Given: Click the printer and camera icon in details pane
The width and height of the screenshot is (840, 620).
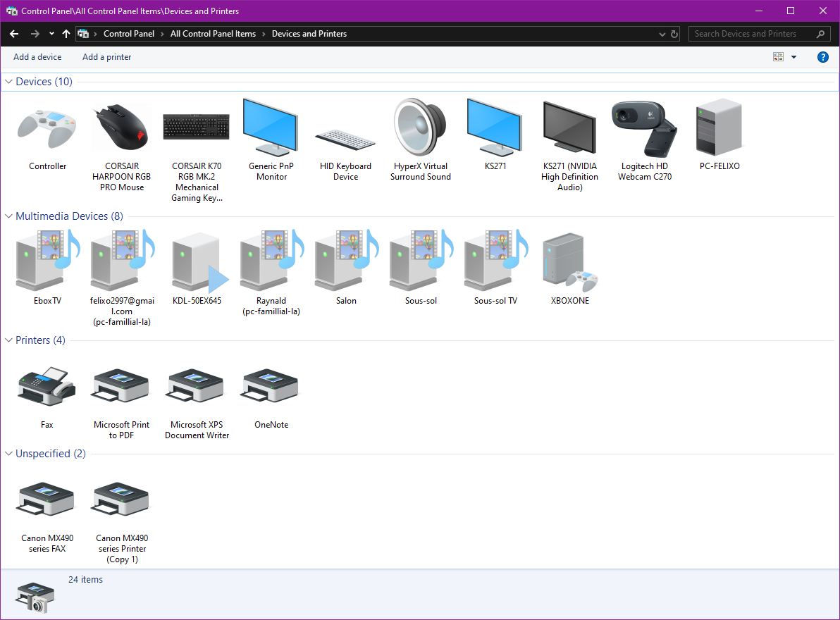Looking at the screenshot, I should click(35, 597).
